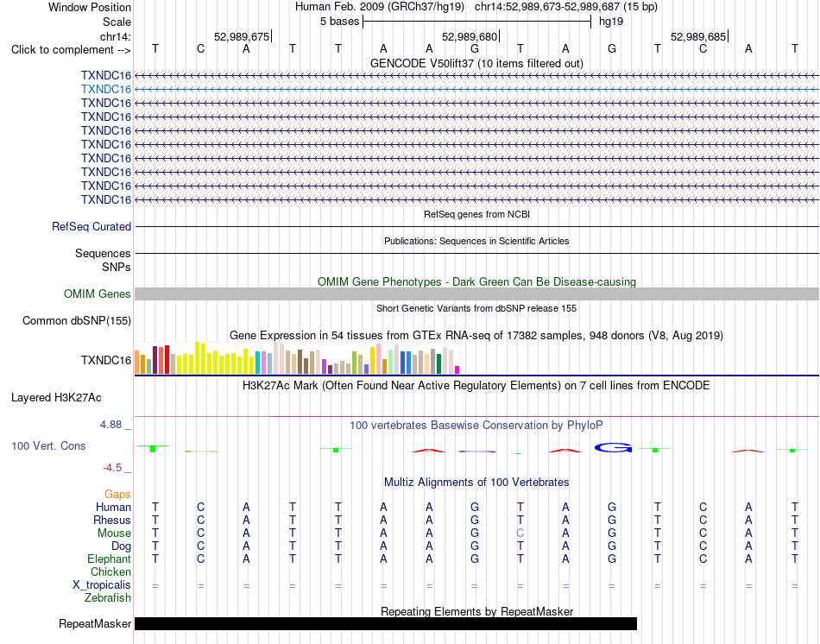820x644 pixels.
Task: Click the 4.88 upper PhyloP scale value
Action: coord(110,424)
